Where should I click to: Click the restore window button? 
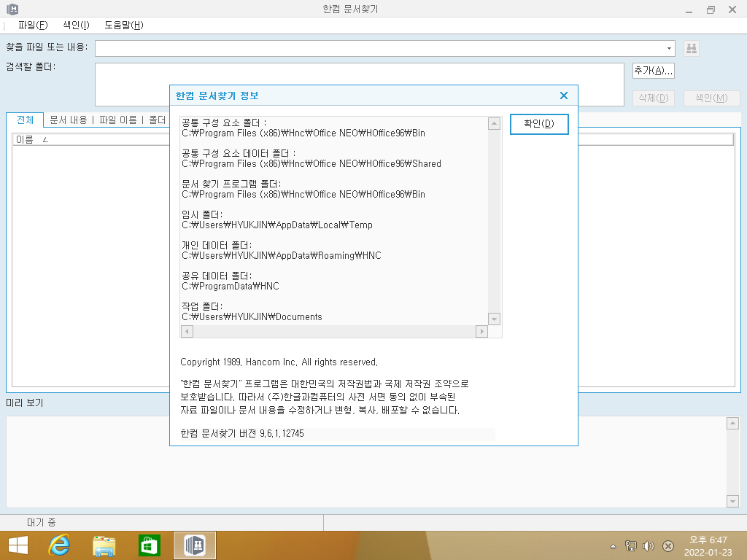pos(711,9)
